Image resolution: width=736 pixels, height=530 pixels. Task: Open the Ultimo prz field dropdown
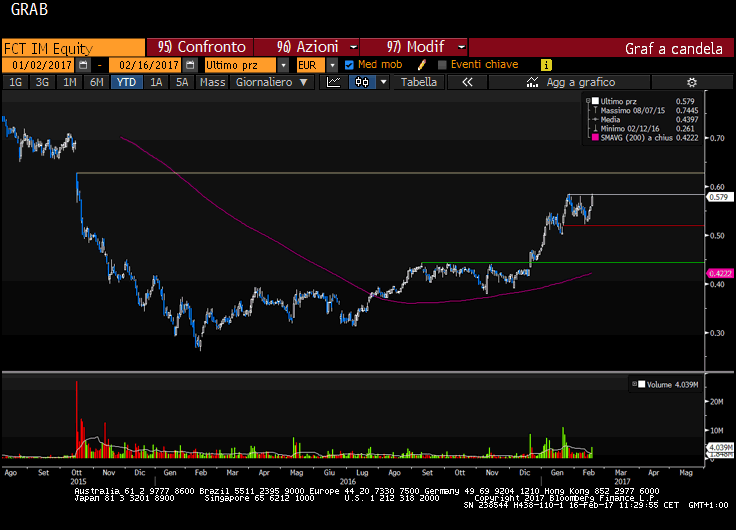[x=284, y=65]
